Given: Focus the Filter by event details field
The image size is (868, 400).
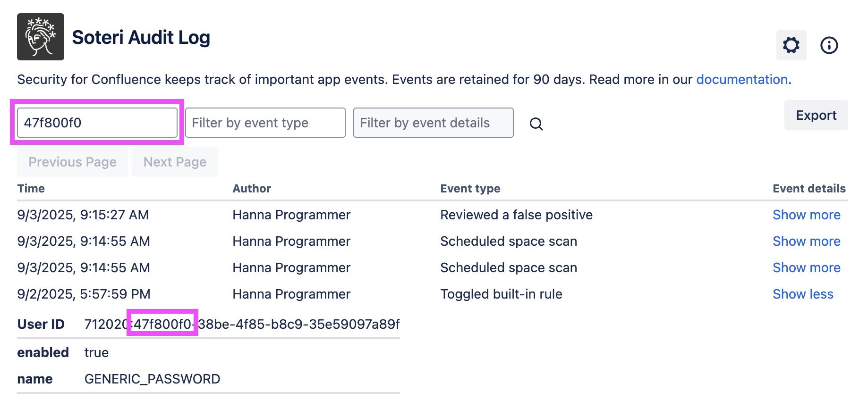Looking at the screenshot, I should click(x=433, y=123).
